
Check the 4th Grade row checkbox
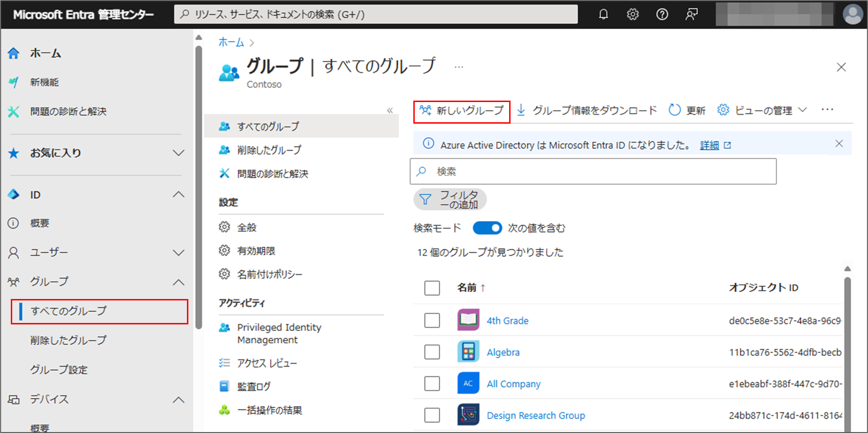(x=432, y=321)
